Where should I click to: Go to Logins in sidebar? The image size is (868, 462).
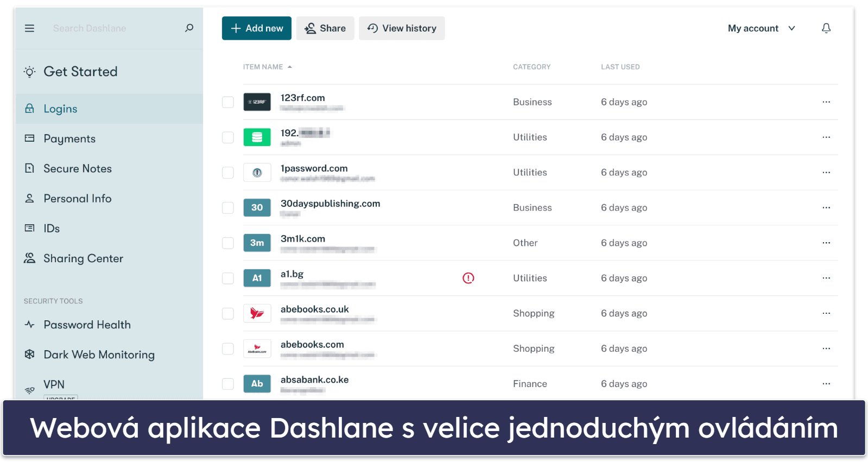pos(109,109)
